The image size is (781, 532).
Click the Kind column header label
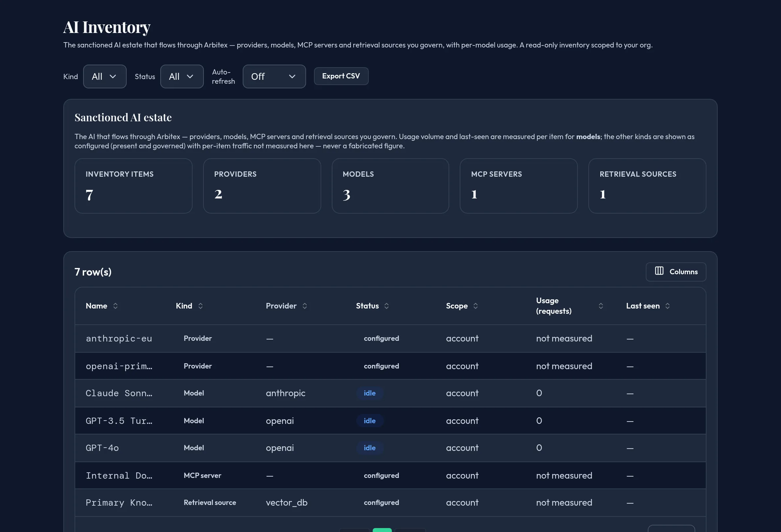pyautogui.click(x=184, y=306)
